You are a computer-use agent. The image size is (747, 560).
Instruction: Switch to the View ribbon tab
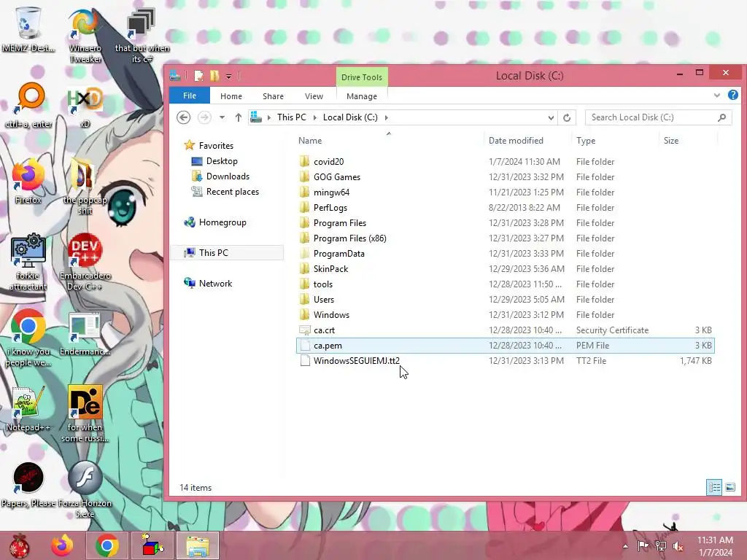pos(314,96)
